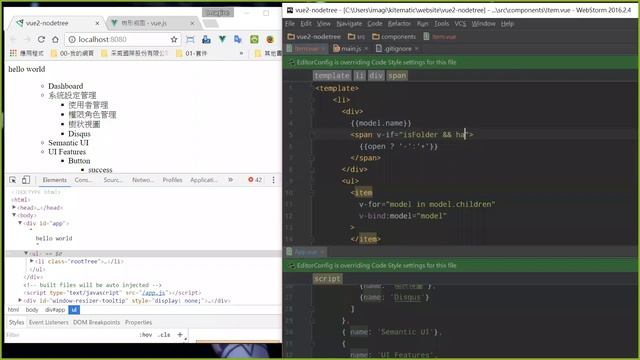Expand the head element in DOM tree
Viewport: 640px width, 360px height.
[x=14, y=207]
